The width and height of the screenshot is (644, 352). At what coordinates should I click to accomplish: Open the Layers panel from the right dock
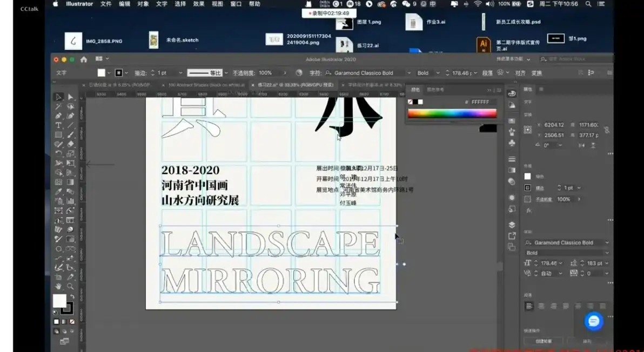coord(513,224)
